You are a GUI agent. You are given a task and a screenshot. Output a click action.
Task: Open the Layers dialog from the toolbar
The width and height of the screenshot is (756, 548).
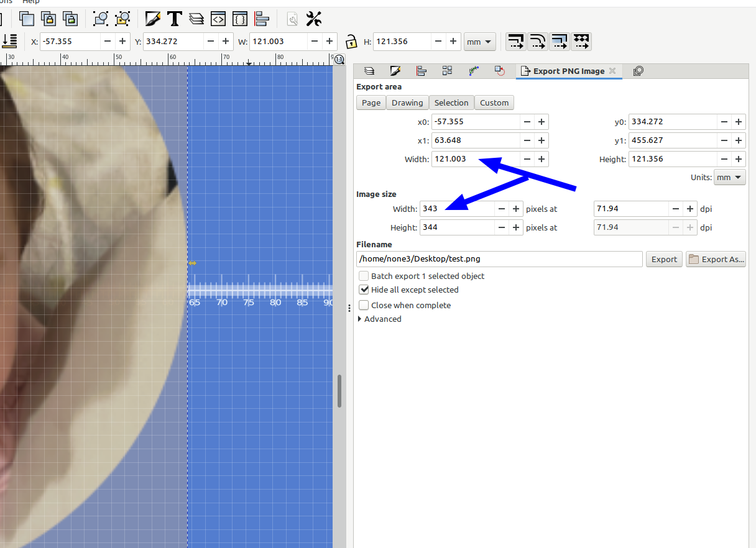click(x=196, y=19)
